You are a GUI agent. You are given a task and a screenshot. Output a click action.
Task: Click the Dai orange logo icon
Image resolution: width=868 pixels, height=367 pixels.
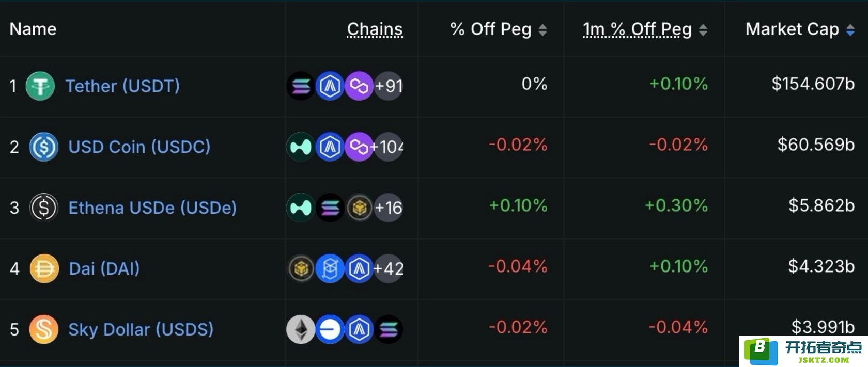[44, 268]
